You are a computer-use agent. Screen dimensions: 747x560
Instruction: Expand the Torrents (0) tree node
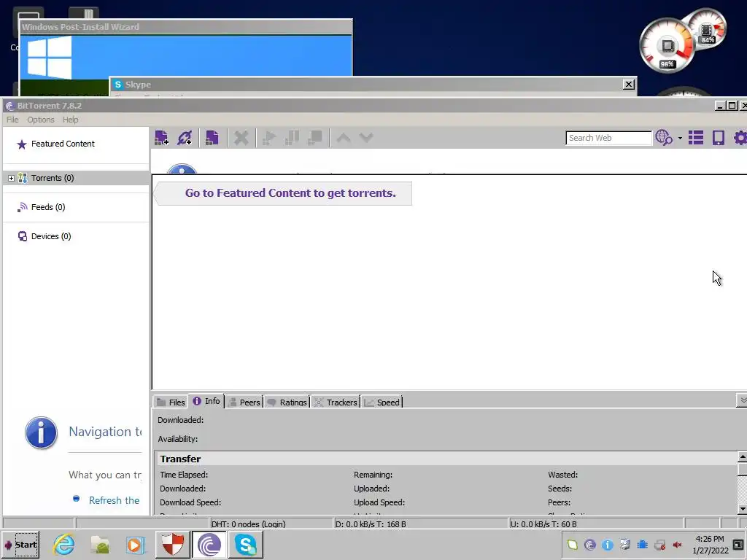click(x=11, y=178)
